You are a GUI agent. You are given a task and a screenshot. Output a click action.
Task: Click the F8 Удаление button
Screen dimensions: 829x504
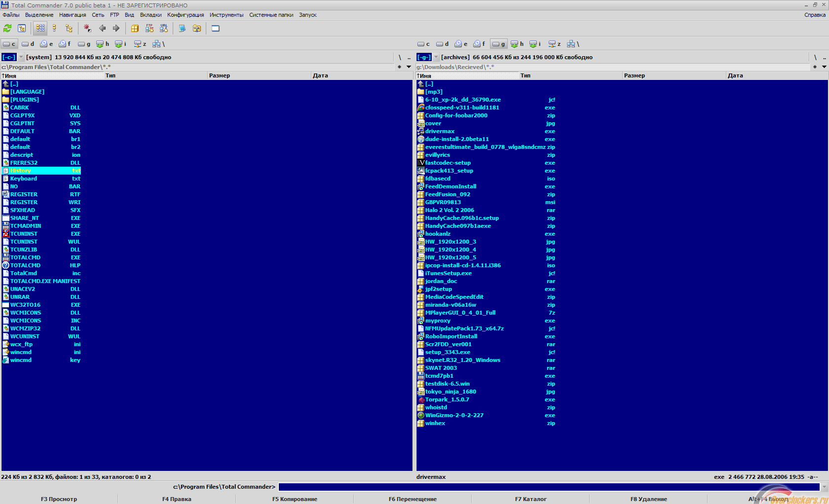pyautogui.click(x=648, y=499)
